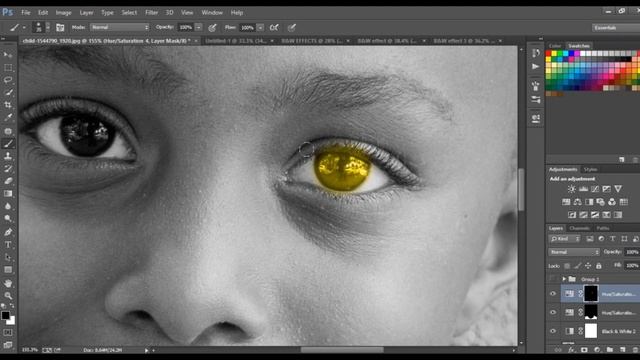Enable airbrush-style build-up in options bar
The height and width of the screenshot is (360, 640).
(274, 27)
